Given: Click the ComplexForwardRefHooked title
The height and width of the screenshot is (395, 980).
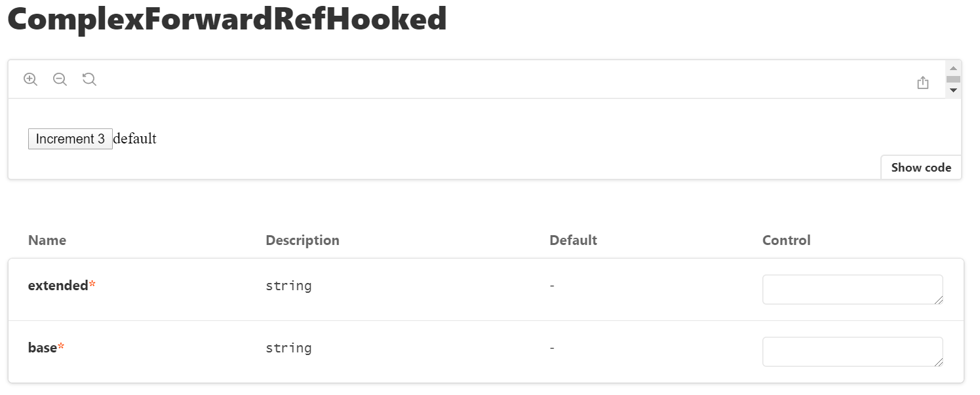Looking at the screenshot, I should (x=226, y=20).
